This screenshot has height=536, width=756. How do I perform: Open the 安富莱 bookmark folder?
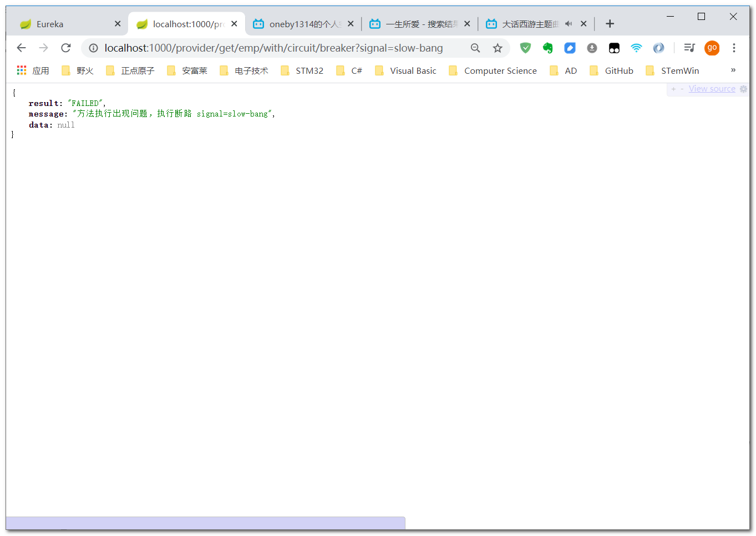tap(187, 70)
